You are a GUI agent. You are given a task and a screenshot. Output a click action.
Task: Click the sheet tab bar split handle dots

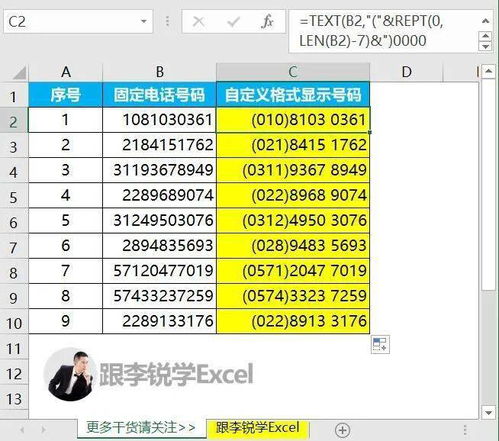(x=465, y=430)
